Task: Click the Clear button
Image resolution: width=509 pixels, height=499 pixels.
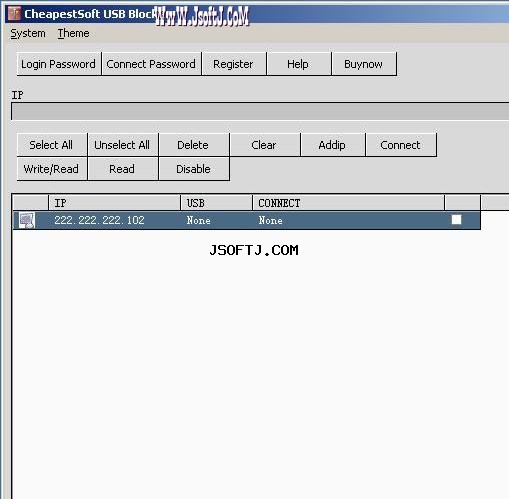Action: [x=265, y=145]
